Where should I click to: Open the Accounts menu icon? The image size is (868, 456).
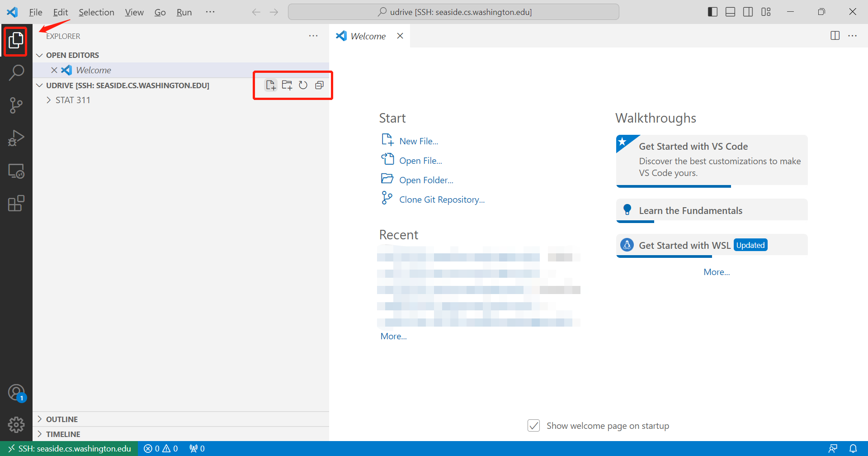click(x=16, y=393)
